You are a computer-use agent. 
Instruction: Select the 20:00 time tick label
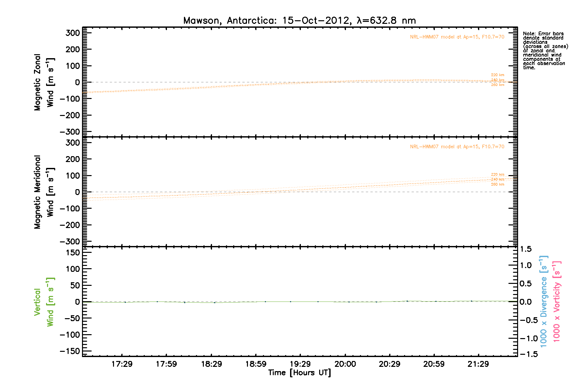[345, 364]
